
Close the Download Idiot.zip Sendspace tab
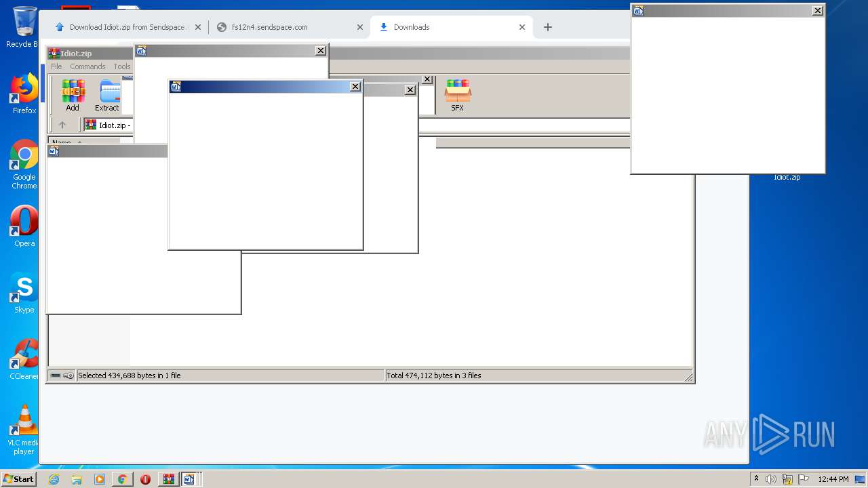pos(198,27)
